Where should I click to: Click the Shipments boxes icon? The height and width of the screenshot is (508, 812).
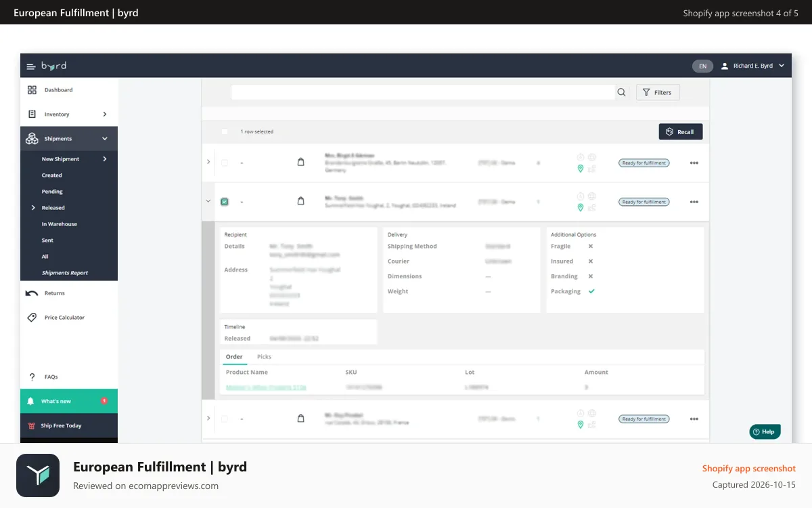pos(32,139)
